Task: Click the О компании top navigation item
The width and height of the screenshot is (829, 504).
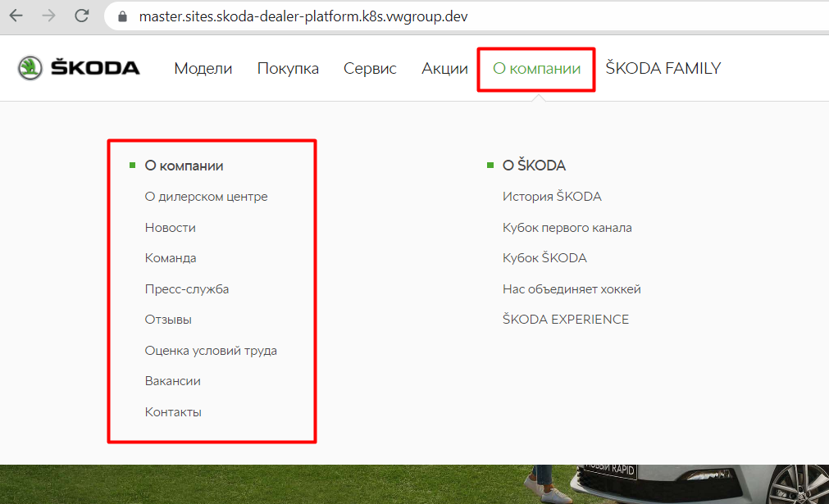Action: [536, 68]
